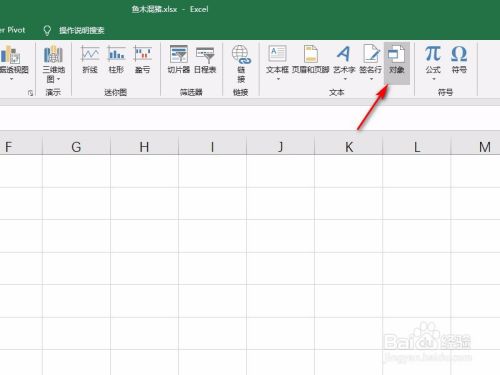This screenshot has height=375, width=500.
Task: Add a hyperlink with the 链接 button
Action: tap(241, 63)
